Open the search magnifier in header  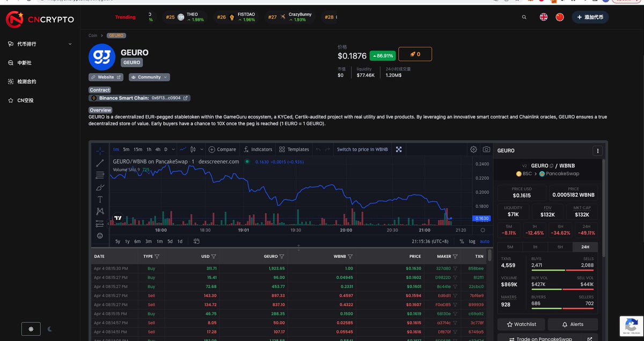(x=524, y=17)
